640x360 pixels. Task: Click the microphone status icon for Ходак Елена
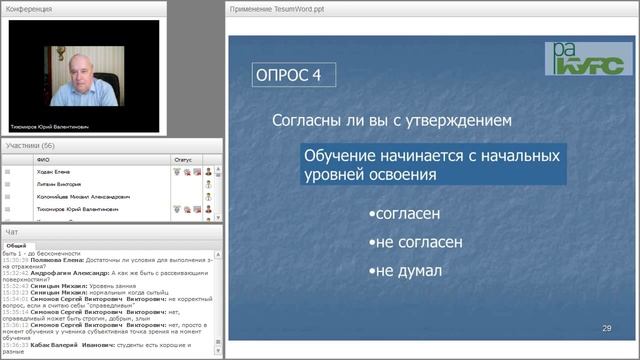177,172
